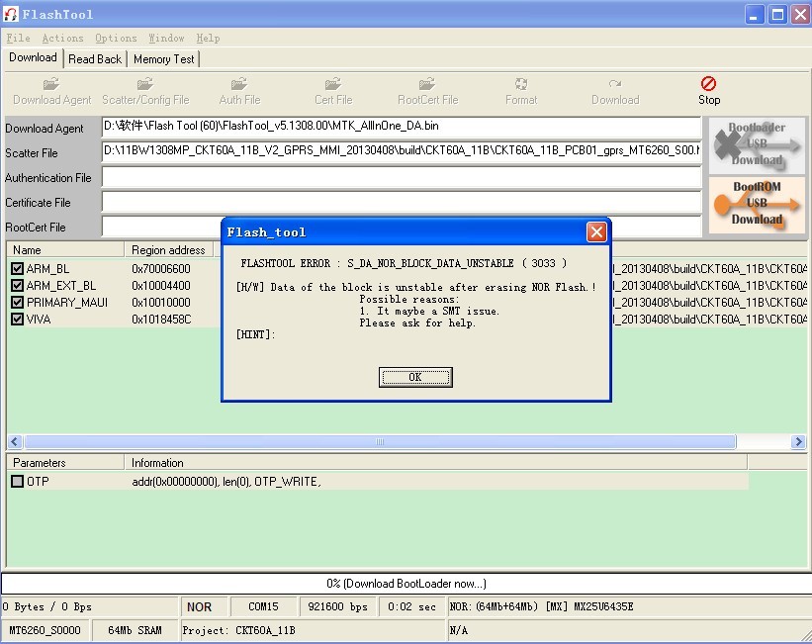812x644 pixels.
Task: Click the MT6260_S0000 chip entry
Action: [45, 630]
